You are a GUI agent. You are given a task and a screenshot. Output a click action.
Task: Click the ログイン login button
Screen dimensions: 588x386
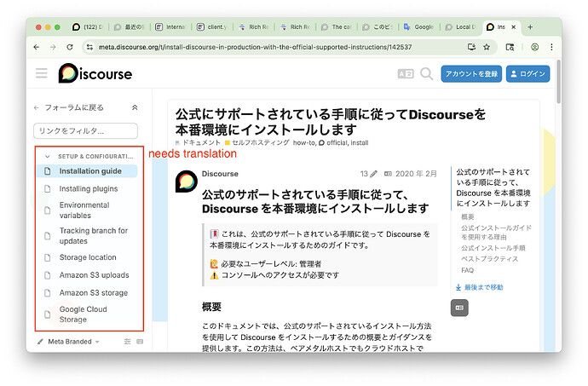click(528, 74)
